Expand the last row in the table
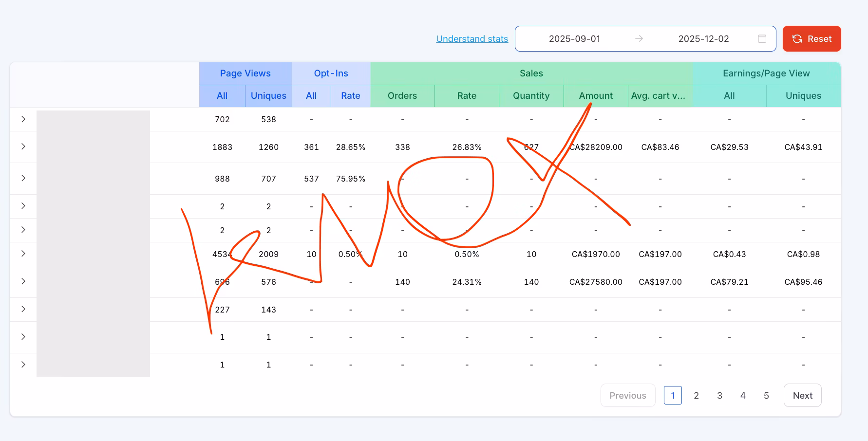The image size is (868, 441). (23, 365)
